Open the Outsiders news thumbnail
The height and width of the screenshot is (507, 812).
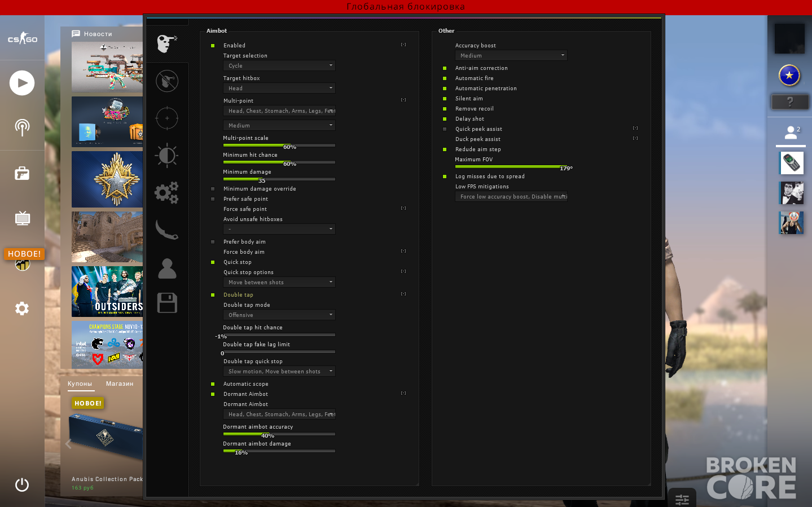(x=107, y=292)
